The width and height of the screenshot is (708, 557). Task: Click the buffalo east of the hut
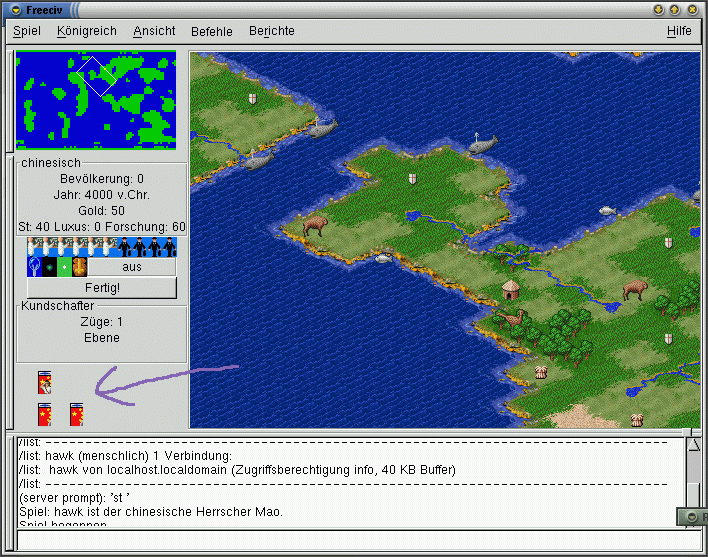point(635,289)
